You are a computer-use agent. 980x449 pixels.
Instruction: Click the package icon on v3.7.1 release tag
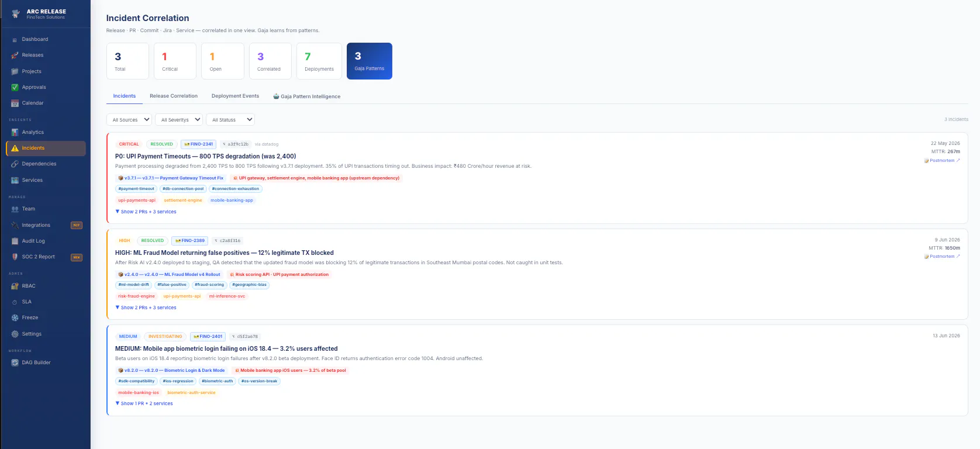pos(121,178)
